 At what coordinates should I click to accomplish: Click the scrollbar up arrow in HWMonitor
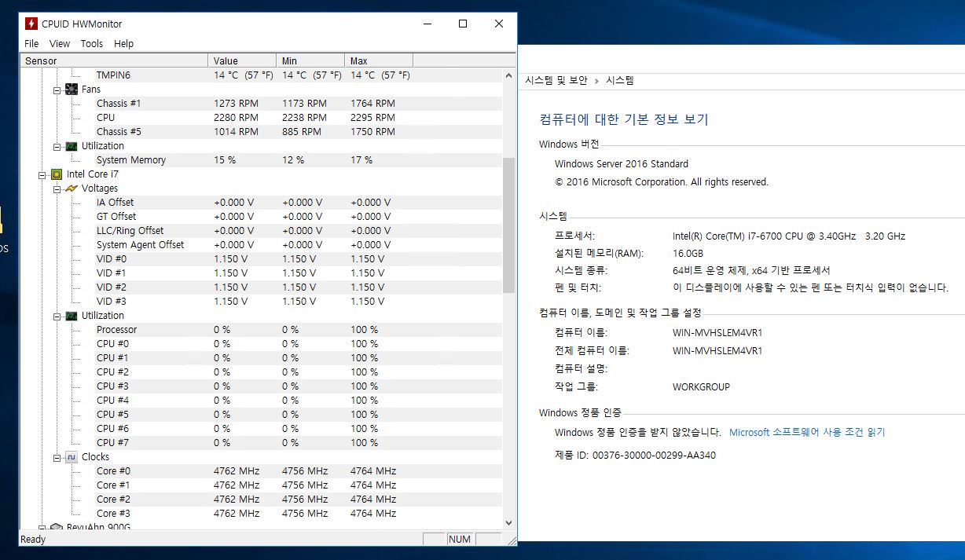508,75
